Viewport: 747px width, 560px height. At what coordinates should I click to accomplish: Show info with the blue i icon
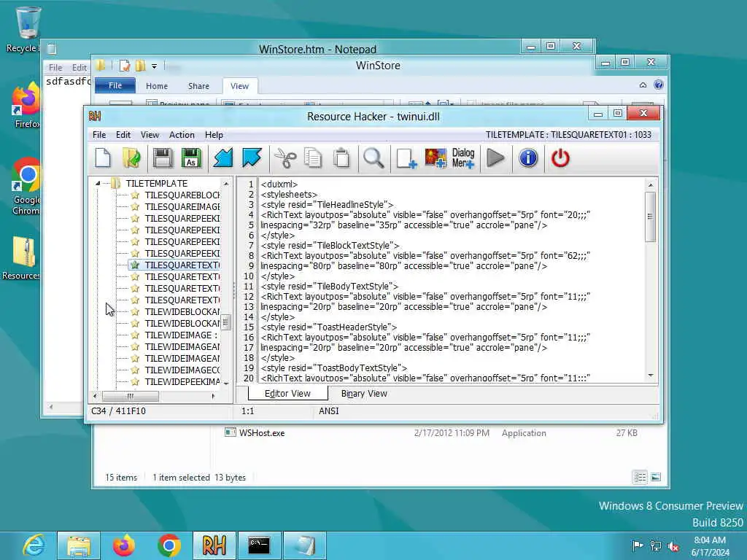pos(528,158)
